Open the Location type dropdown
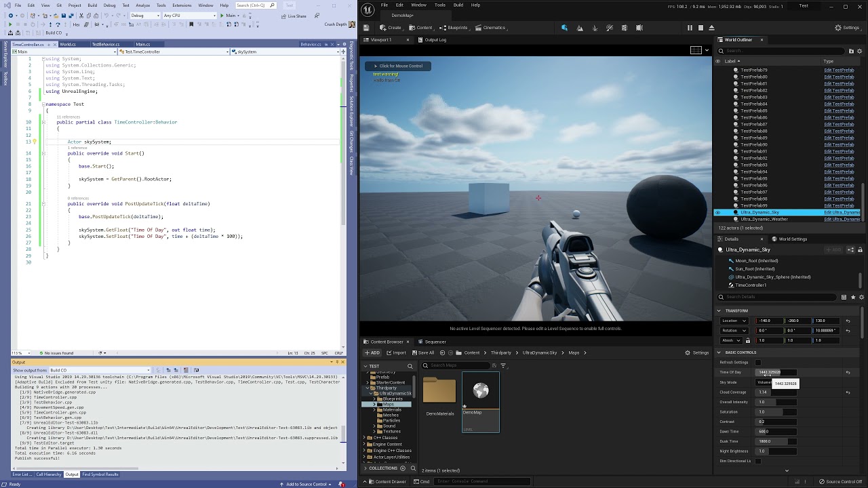 click(x=734, y=321)
